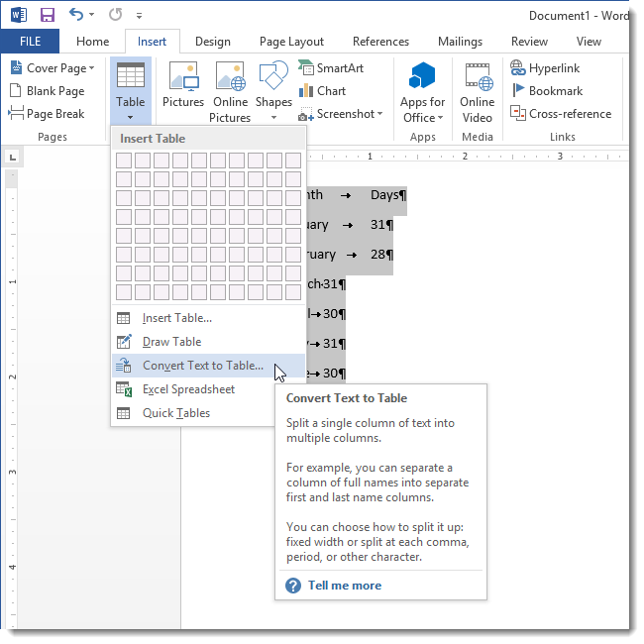Undo the last action
The image size is (644, 644).
(x=76, y=15)
